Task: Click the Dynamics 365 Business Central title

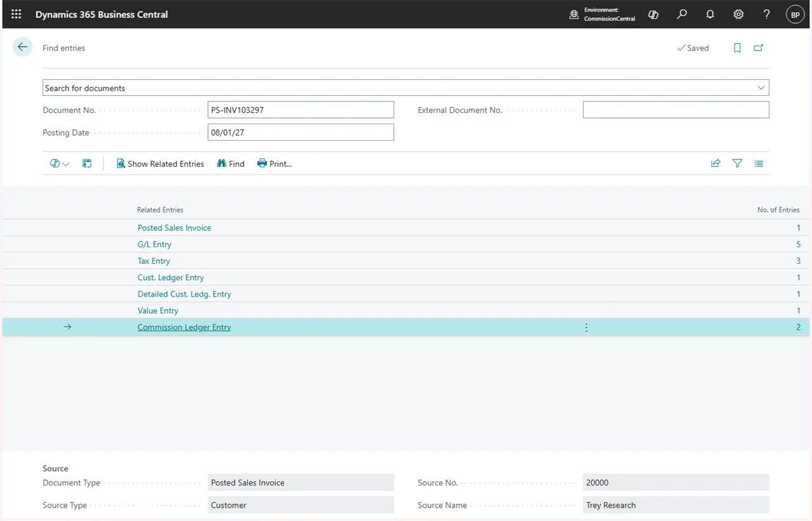Action: point(101,14)
